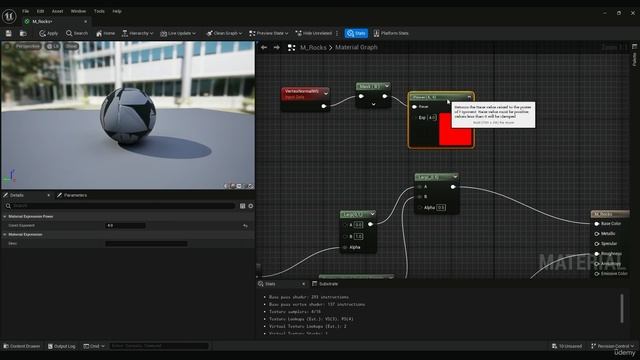Click the Details search field
Screen dimensions: 640x360
pyautogui.click(x=121, y=206)
